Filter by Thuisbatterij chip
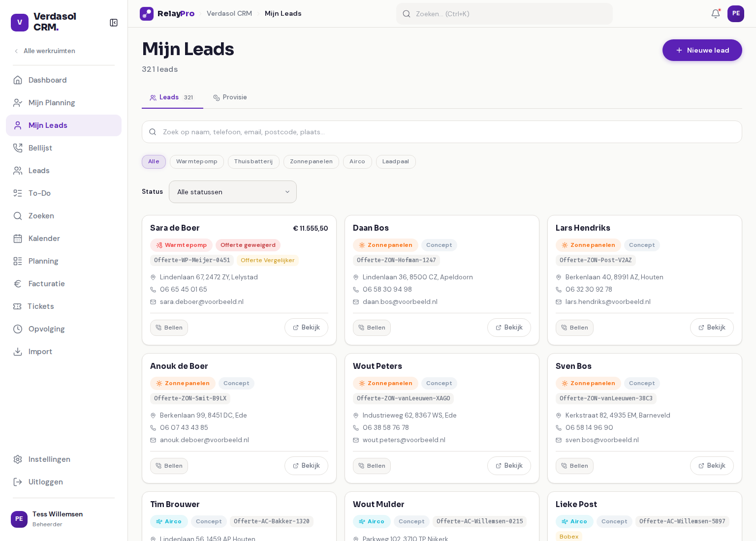The height and width of the screenshot is (541, 756). (253, 162)
